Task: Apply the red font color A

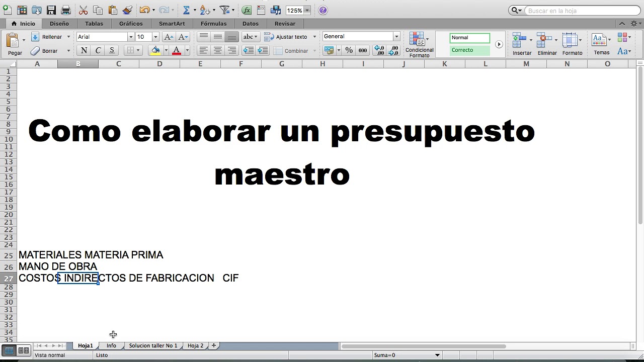Action: (176, 50)
